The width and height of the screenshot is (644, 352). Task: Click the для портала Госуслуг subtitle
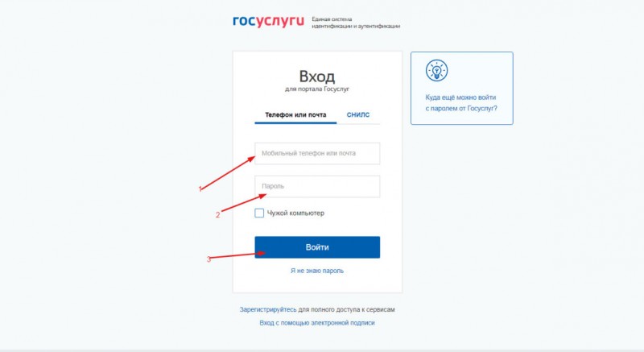317,89
